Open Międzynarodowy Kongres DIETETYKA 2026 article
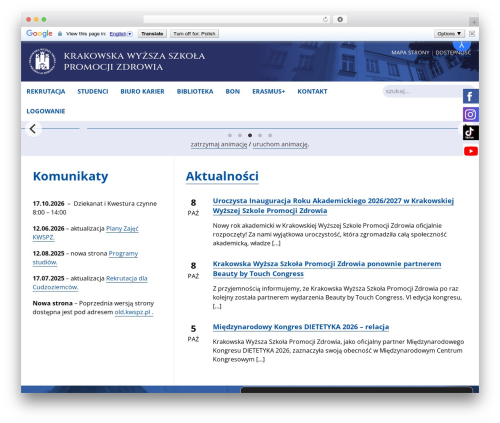Viewport: 500px width, 423px height. point(301,327)
